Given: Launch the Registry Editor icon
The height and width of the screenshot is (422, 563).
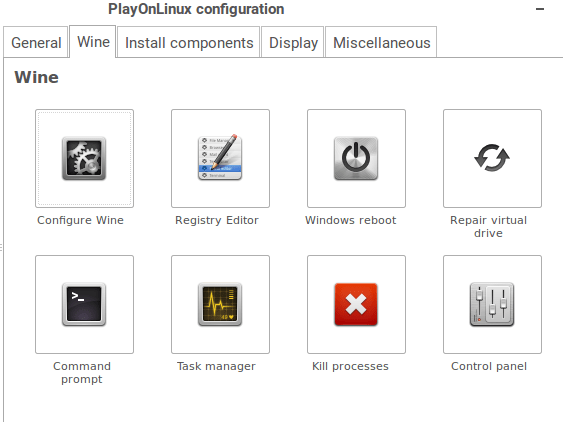Looking at the screenshot, I should pyautogui.click(x=220, y=158).
